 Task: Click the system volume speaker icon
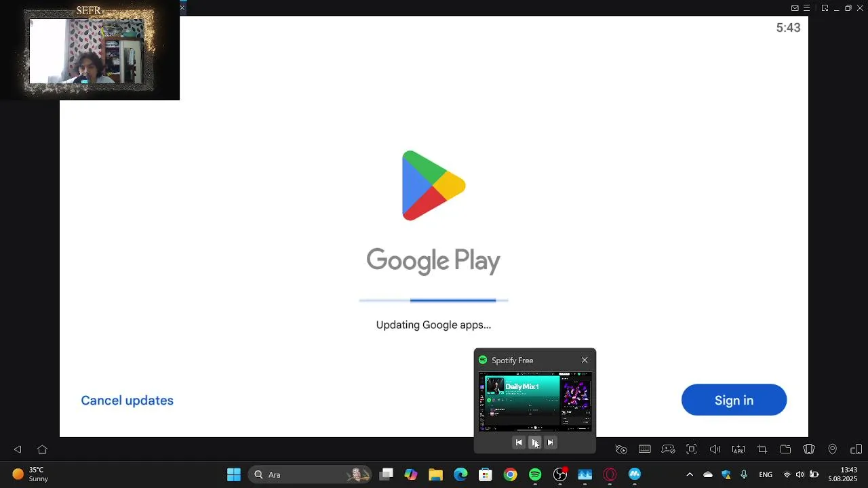coord(800,474)
